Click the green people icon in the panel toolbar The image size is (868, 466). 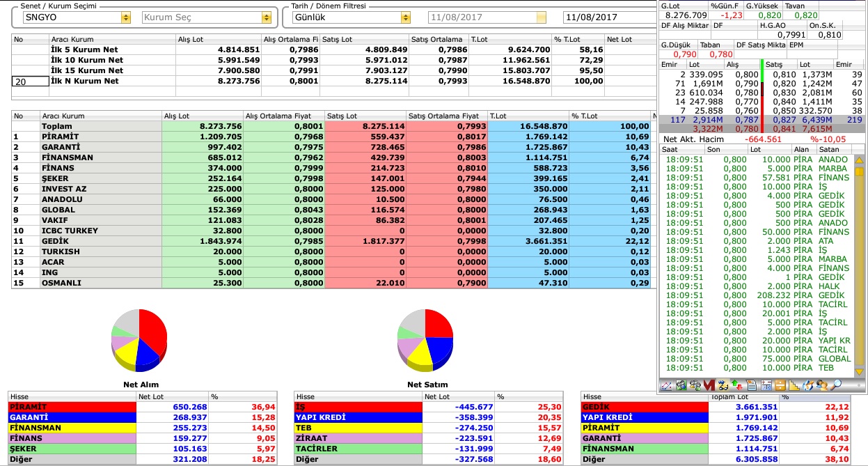click(680, 385)
